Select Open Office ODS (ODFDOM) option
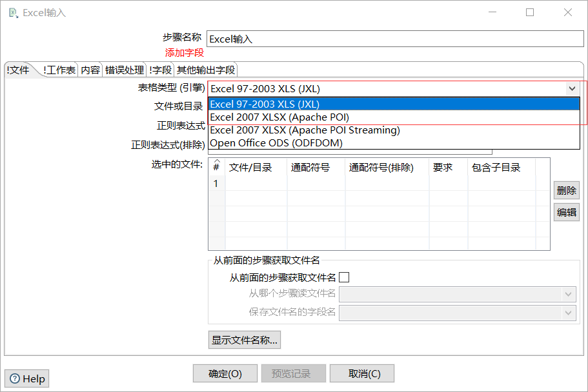588x392 pixels. [x=394, y=142]
